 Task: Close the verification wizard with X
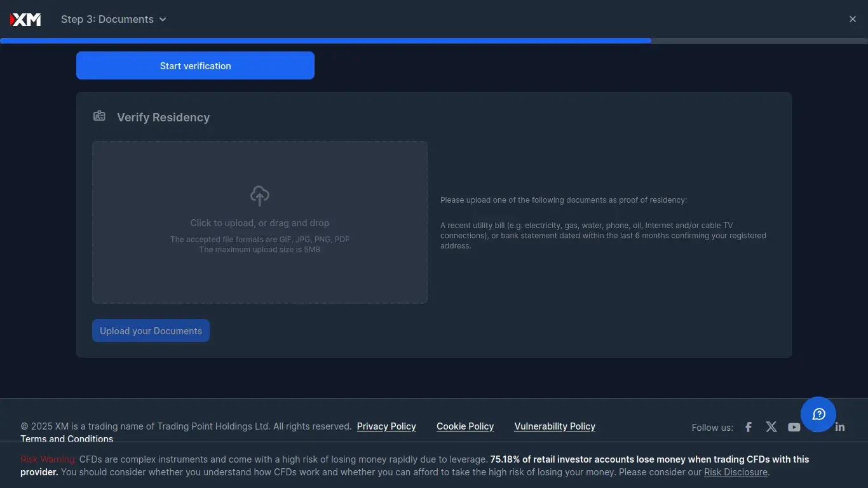853,20
